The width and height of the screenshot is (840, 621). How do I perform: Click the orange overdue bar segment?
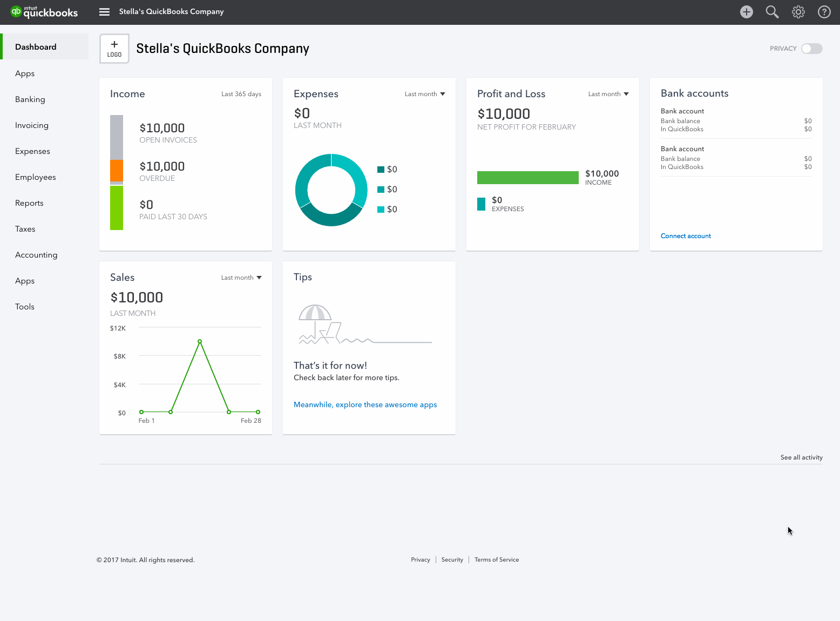pyautogui.click(x=117, y=171)
